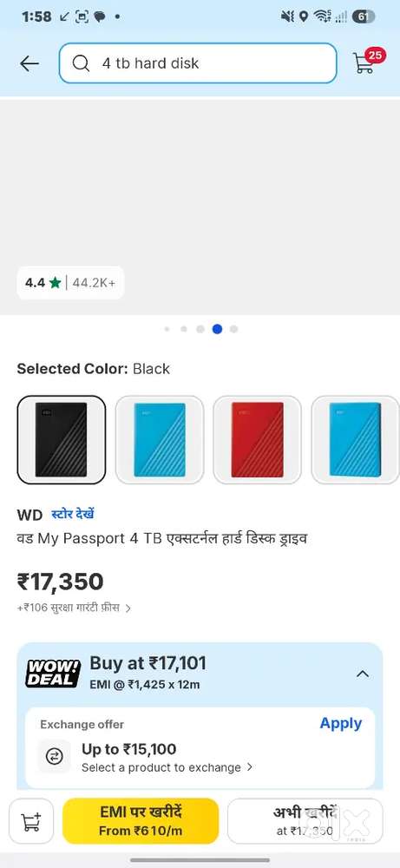
Task: Tap the WOW! DEAL badge
Action: 53,674
